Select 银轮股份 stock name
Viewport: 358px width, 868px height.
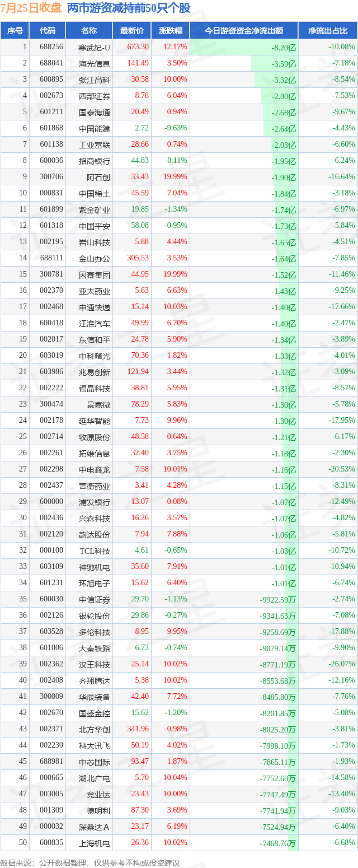pyautogui.click(x=95, y=615)
